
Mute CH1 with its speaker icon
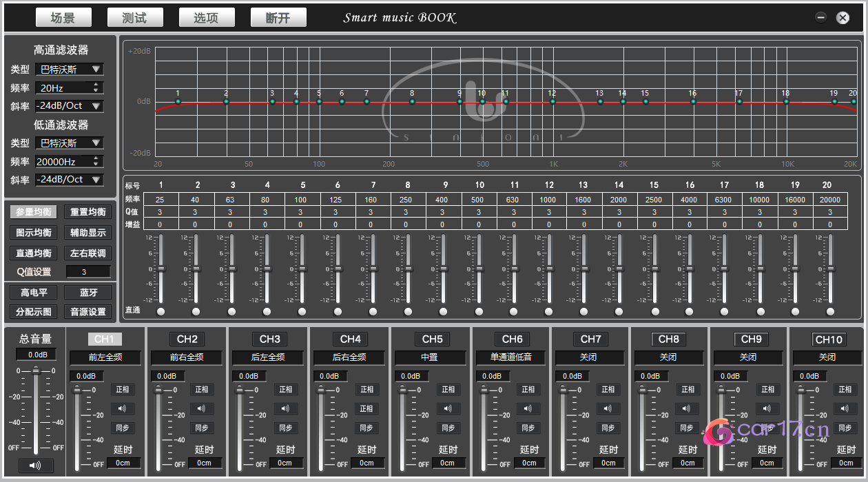tap(122, 408)
